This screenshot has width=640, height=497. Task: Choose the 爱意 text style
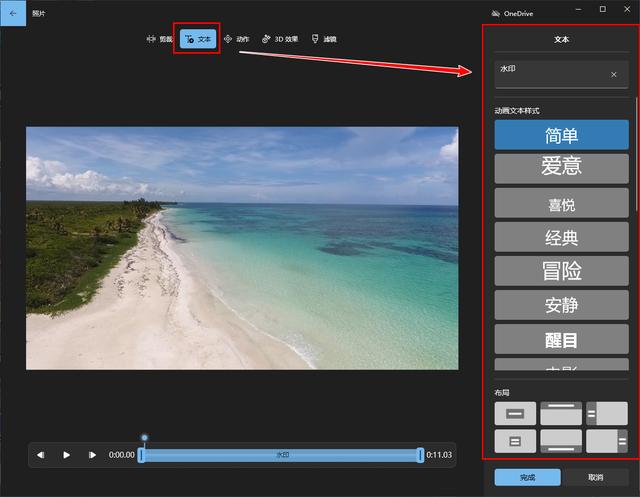click(561, 168)
